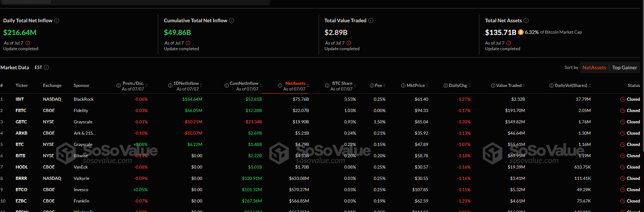
Task: Sort table by Prem./Dsc. column arrows
Action: tap(147, 86)
